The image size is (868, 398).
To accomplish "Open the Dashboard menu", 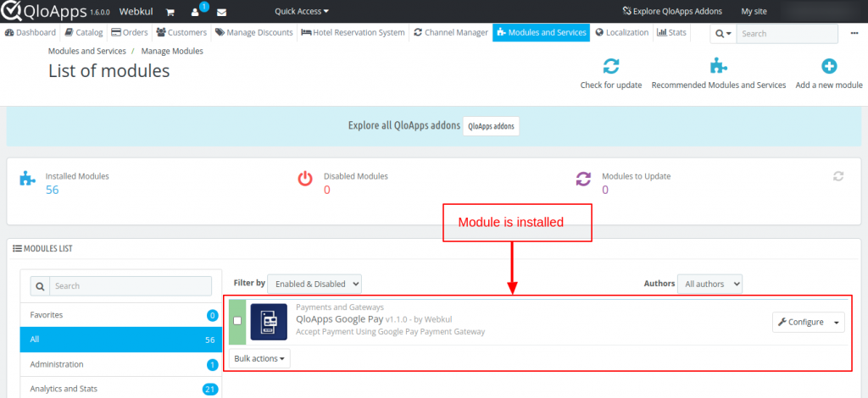I will tap(30, 33).
